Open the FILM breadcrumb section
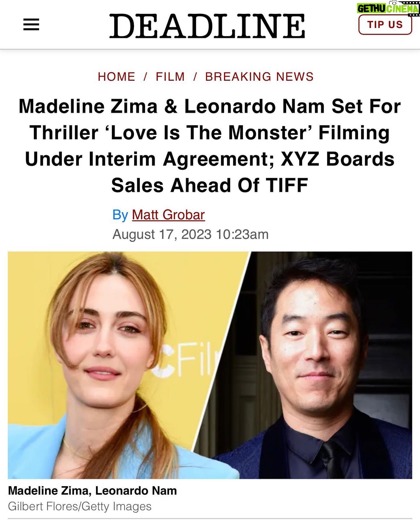 pyautogui.click(x=170, y=77)
